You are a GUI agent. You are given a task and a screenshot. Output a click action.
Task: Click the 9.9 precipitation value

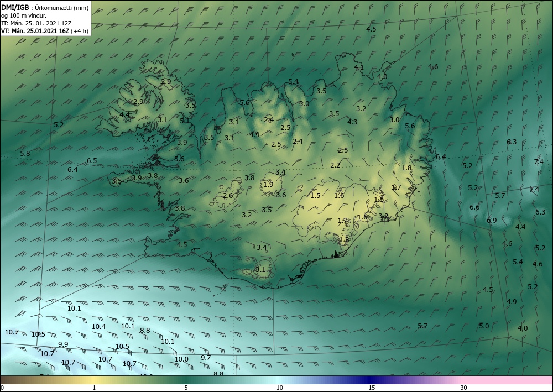[63, 344]
